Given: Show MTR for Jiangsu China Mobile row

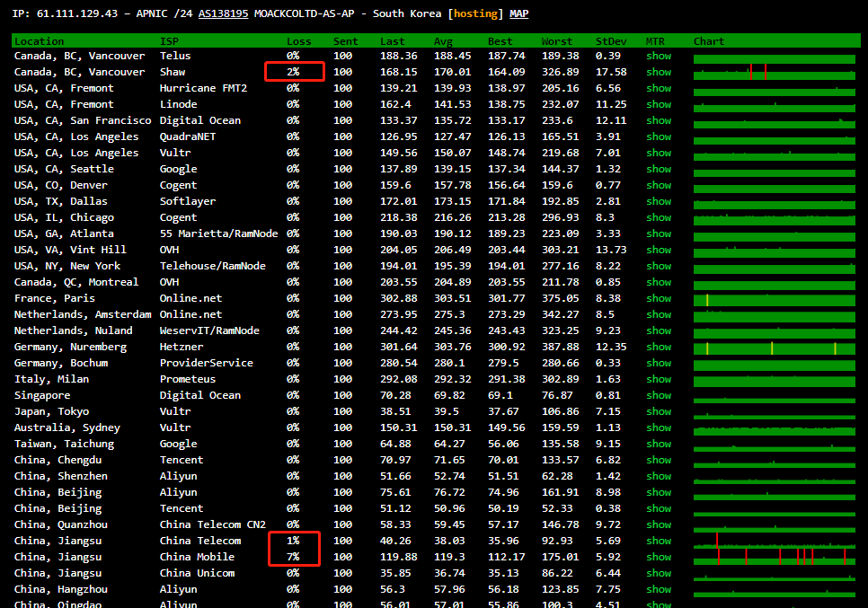Looking at the screenshot, I should click(x=659, y=557).
